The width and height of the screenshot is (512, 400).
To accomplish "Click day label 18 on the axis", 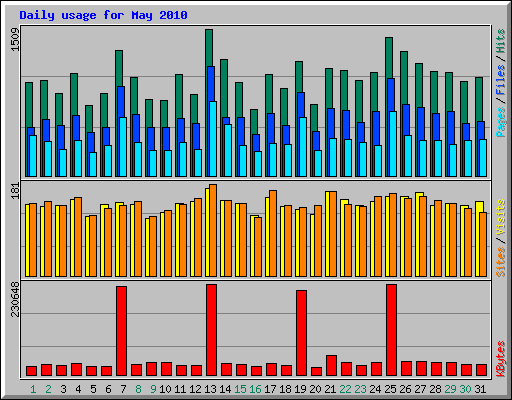I will [x=285, y=389].
